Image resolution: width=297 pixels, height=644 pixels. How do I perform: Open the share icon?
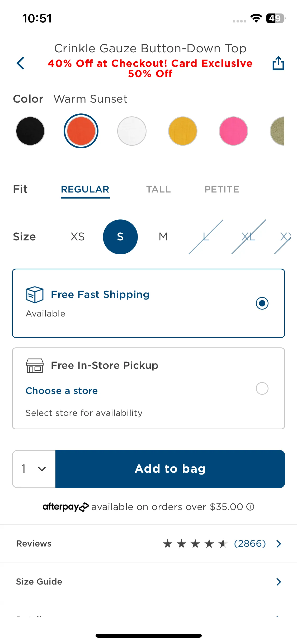coord(278,63)
